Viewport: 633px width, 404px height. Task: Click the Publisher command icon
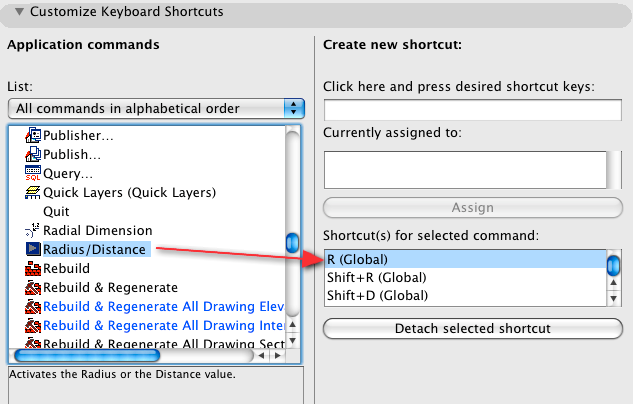pyautogui.click(x=33, y=135)
